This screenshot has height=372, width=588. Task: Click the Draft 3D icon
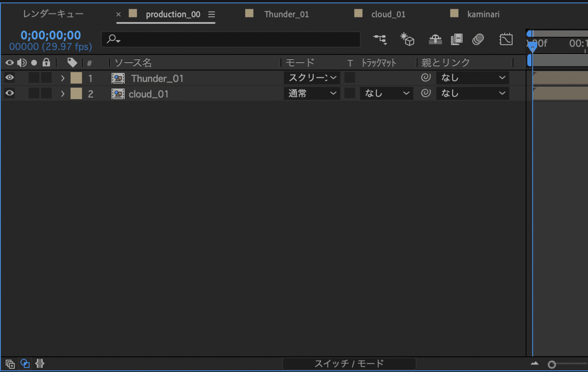[407, 39]
